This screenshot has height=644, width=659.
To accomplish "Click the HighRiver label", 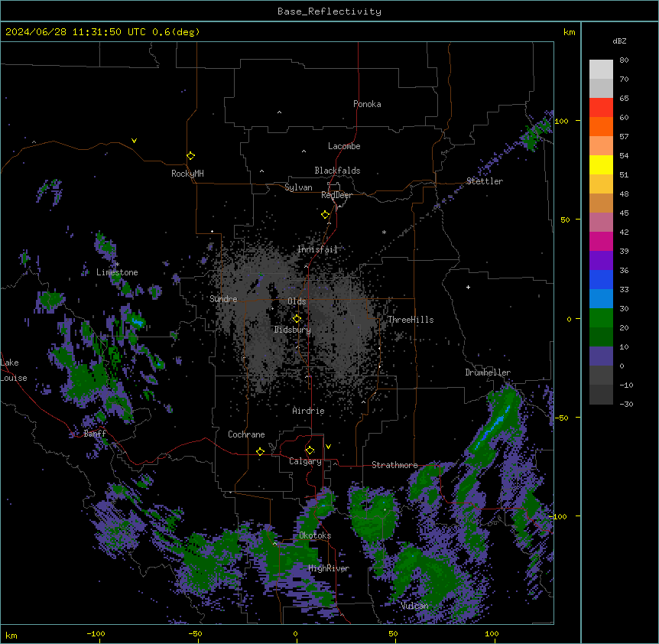I will 329,568.
